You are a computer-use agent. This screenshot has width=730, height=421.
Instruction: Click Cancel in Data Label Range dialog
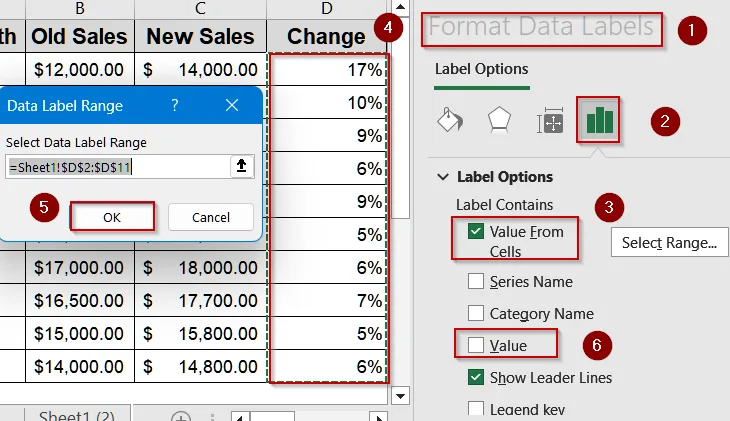click(x=211, y=217)
